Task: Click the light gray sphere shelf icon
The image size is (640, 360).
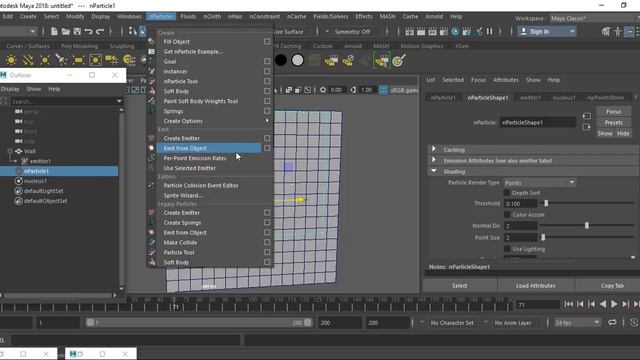Action: click(298, 60)
